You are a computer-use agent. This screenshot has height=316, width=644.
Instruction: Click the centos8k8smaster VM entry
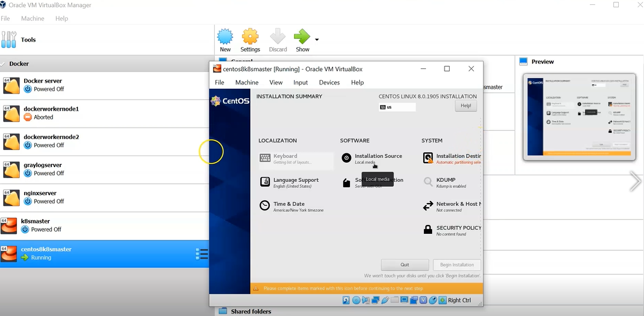(104, 254)
